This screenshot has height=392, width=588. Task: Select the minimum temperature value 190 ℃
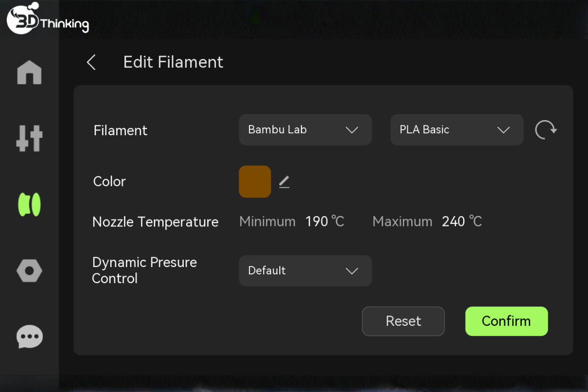325,221
